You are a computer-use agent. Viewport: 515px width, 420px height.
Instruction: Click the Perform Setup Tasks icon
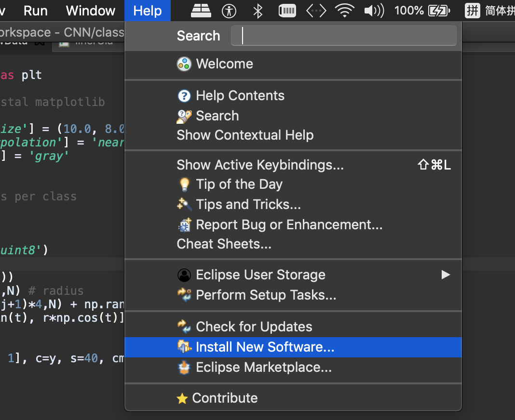[x=184, y=295]
